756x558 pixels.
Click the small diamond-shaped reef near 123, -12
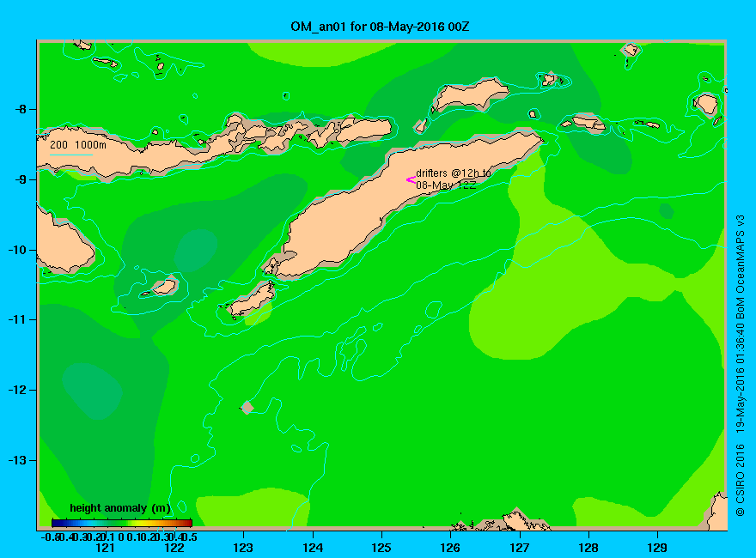[247, 407]
